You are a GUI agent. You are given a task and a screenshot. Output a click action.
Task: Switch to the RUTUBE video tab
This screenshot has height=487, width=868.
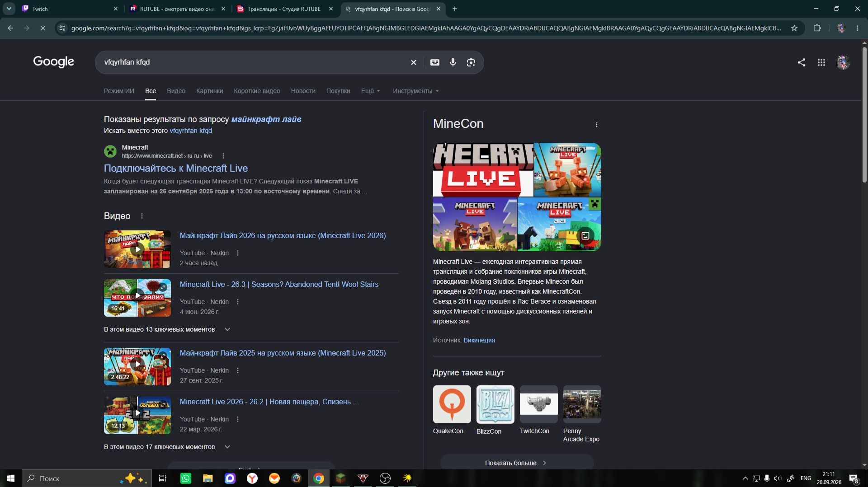[x=177, y=9]
